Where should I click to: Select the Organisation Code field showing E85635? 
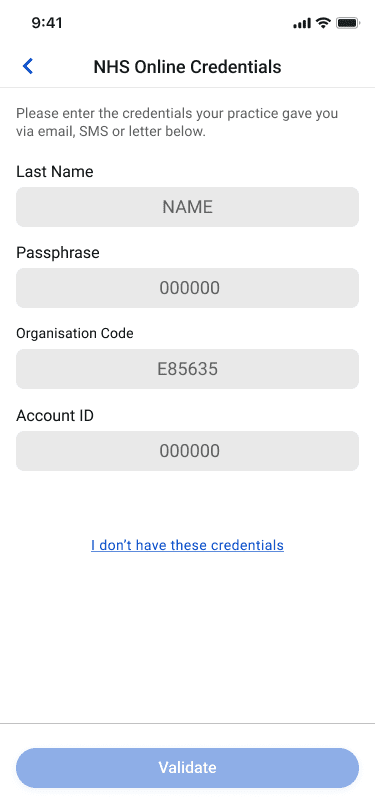coord(188,369)
